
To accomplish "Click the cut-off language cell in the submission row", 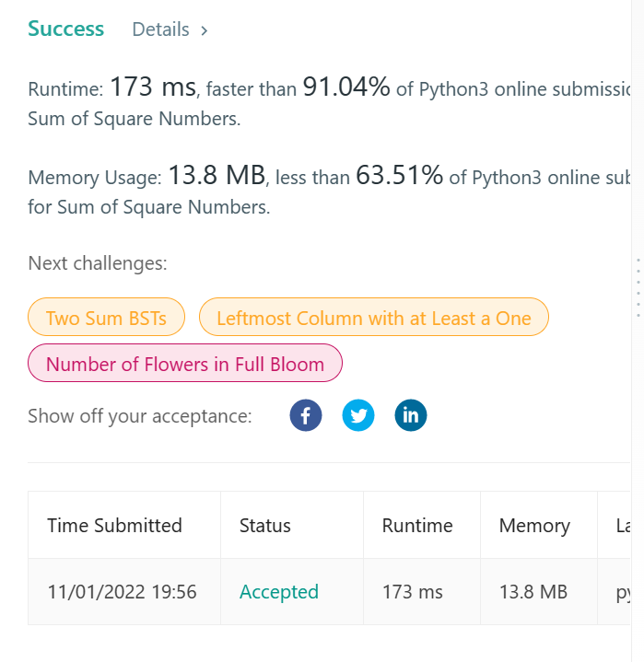I will 623,592.
